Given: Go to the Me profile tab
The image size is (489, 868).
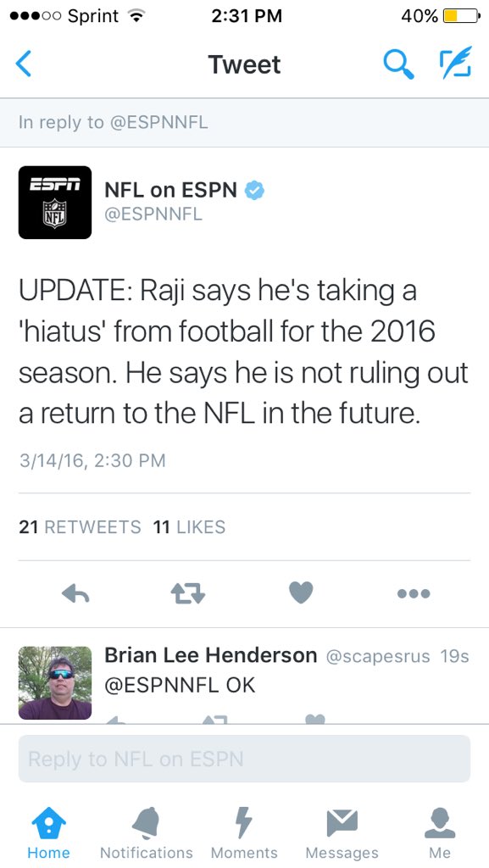Looking at the screenshot, I should pos(440,833).
